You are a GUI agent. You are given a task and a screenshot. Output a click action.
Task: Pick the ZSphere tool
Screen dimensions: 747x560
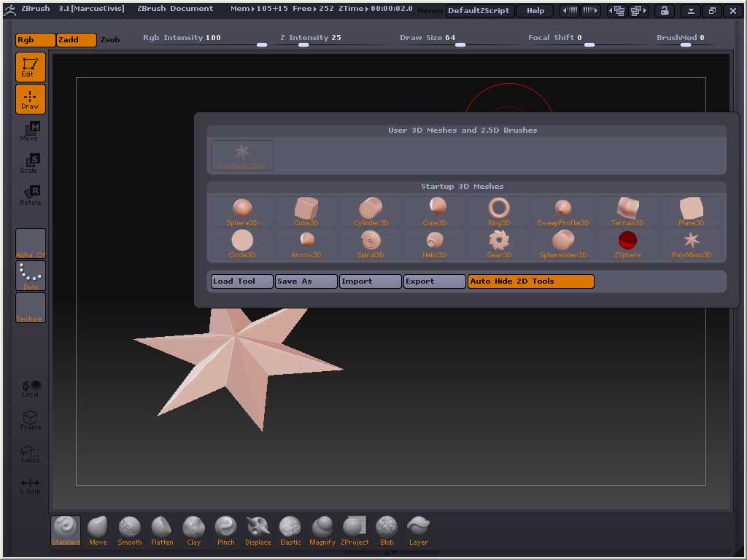[x=627, y=244]
